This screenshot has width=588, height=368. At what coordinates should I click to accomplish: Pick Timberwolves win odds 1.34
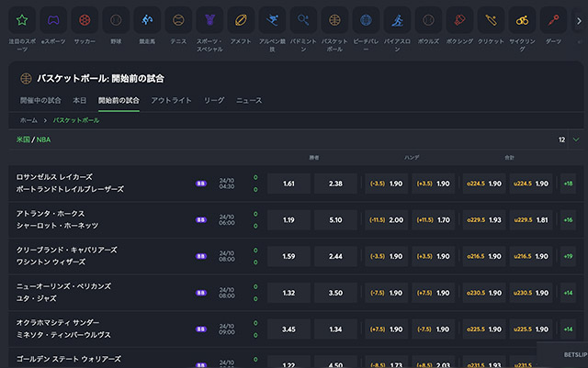335,329
